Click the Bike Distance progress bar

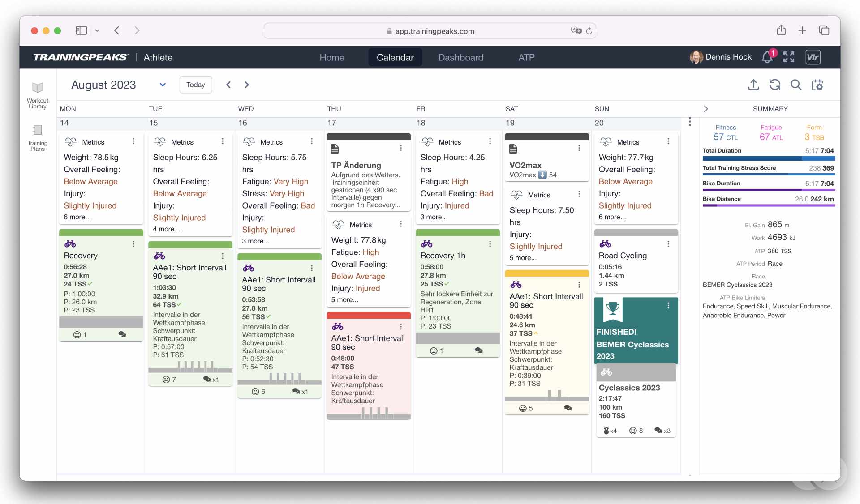(769, 205)
